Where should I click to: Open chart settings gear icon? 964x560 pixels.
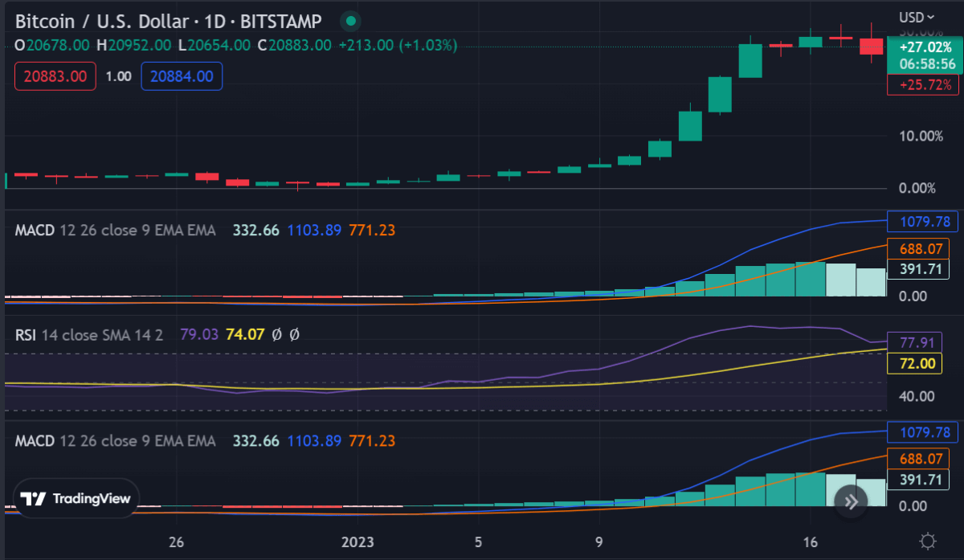928,541
